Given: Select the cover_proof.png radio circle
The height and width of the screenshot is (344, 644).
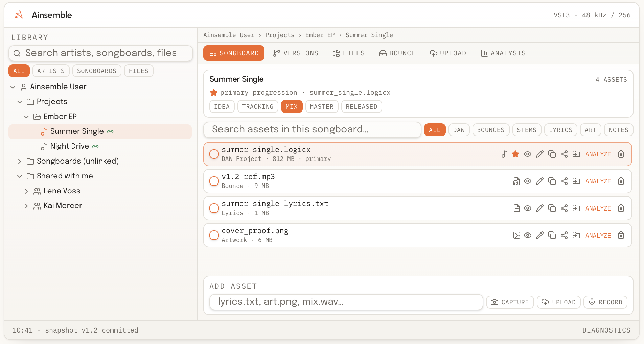Looking at the screenshot, I should (214, 235).
